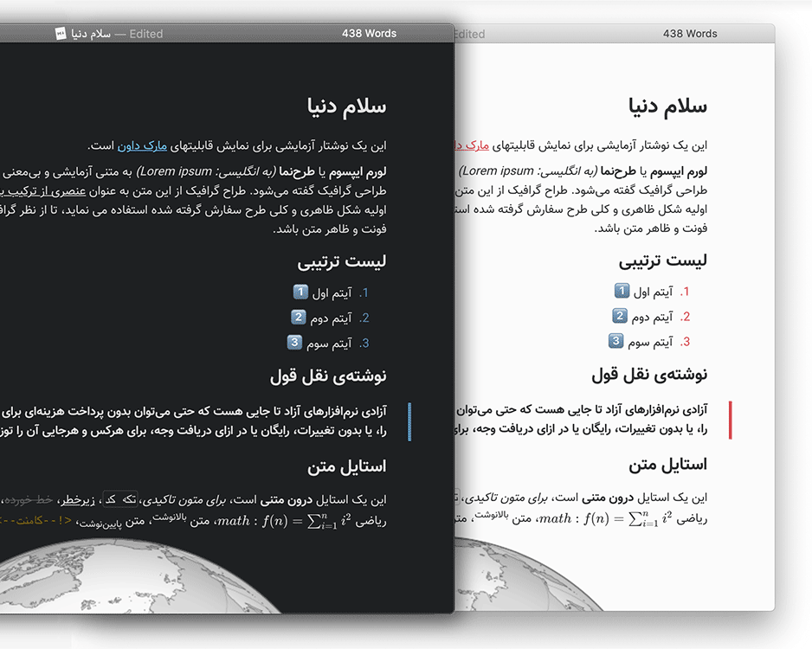Click the underlined عنصری از ترکیب text in dark window

(x=43, y=191)
